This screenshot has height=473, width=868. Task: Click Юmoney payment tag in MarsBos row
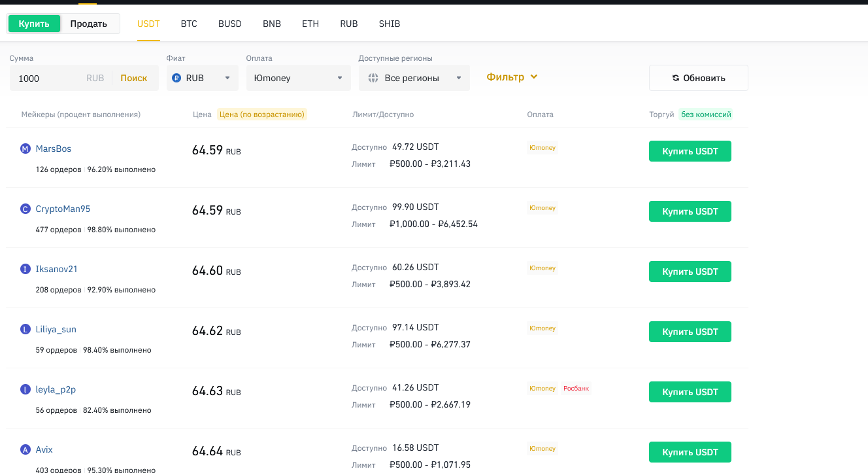pyautogui.click(x=542, y=148)
